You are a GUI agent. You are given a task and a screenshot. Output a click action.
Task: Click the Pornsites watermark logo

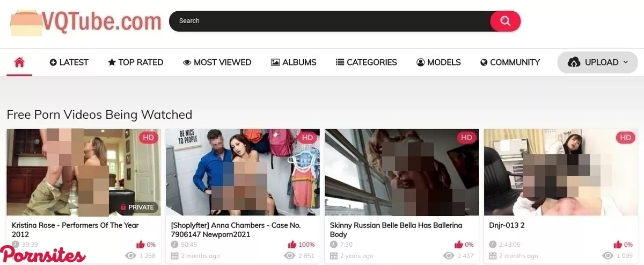[43, 254]
